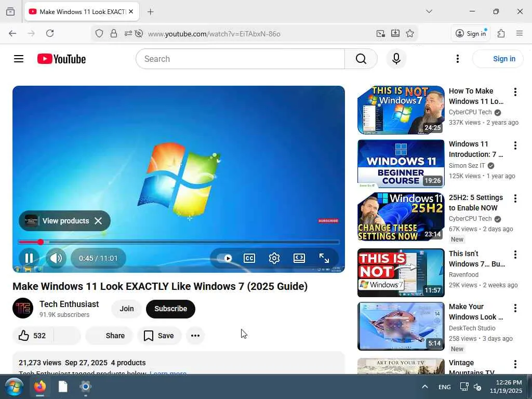The height and width of the screenshot is (399, 532).
Task: Open menu for 'Make Your Windows Look' video
Action: (515, 308)
